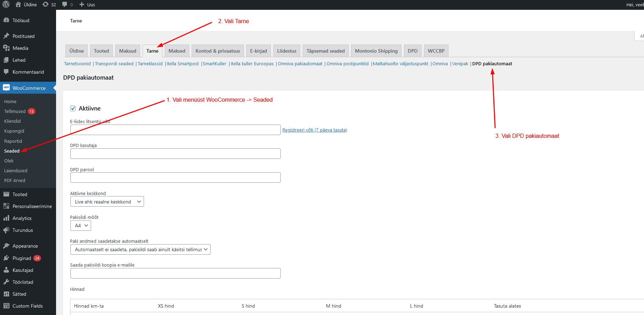Expand the Aktiivne keskkond dropdown
Image resolution: width=644 pixels, height=315 pixels.
tap(107, 202)
